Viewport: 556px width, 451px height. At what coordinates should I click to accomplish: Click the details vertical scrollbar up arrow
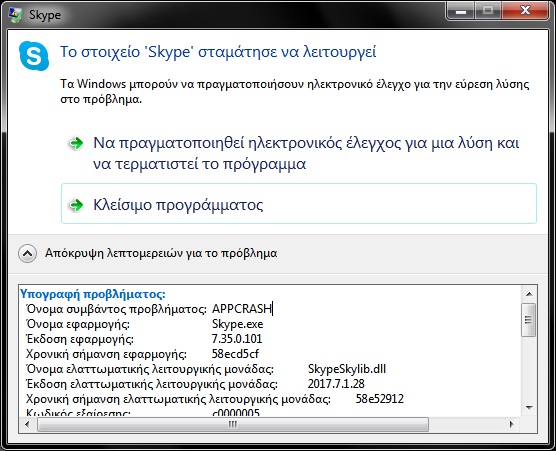click(529, 294)
